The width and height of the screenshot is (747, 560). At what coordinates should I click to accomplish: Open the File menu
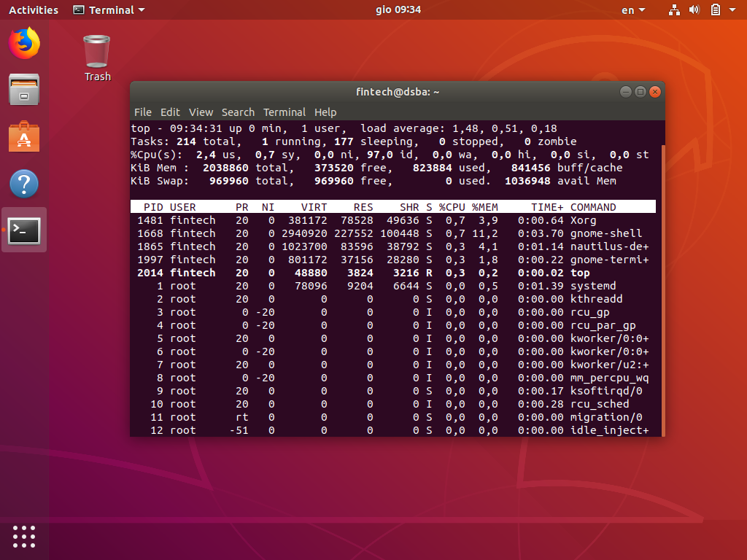coord(142,112)
